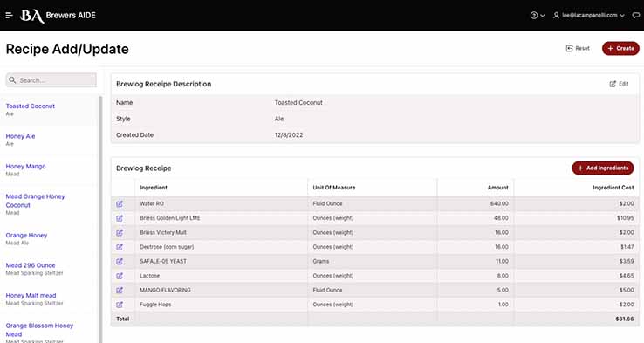This screenshot has width=644, height=343.
Task: Click the Lactose cost $4.65
Action: 627,276
